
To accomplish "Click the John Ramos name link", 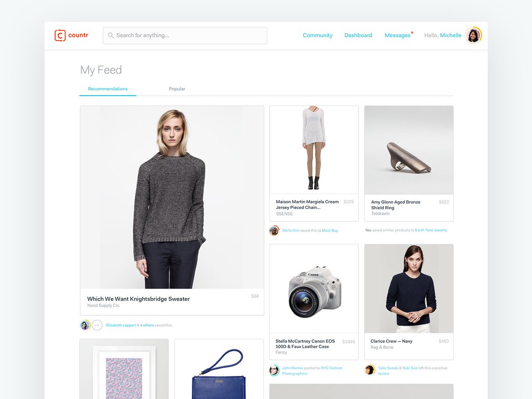I will [293, 368].
